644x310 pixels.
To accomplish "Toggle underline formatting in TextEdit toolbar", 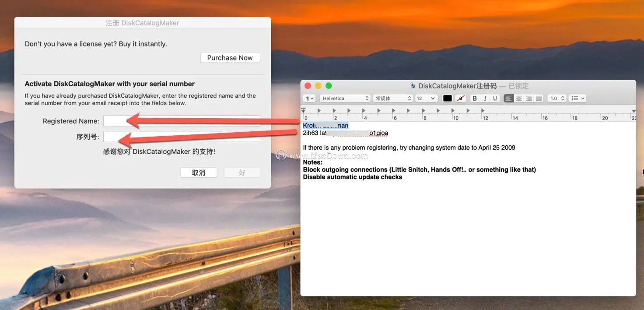I will coord(495,99).
